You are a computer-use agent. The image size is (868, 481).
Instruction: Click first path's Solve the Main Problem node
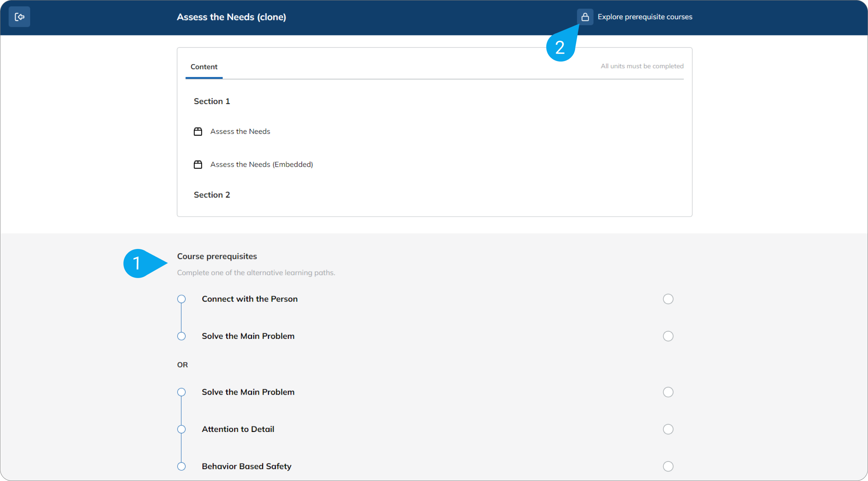click(x=181, y=336)
